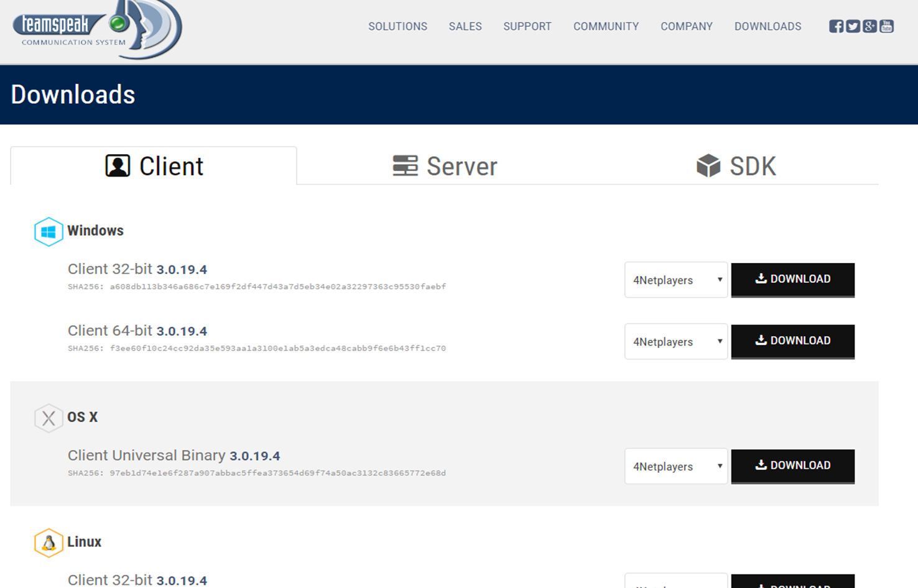Open the Solutions menu
The height and width of the screenshot is (588, 918).
(x=397, y=26)
